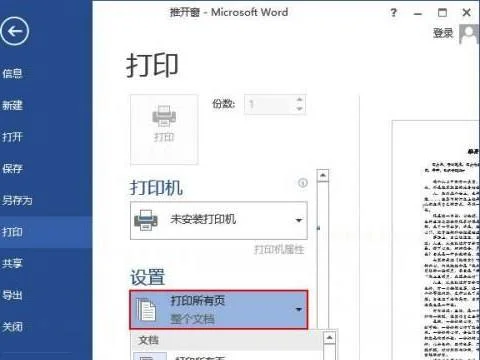This screenshot has height=360, width=480.
Task: Select 打印 (Print) sidebar tab
Action: click(46, 232)
